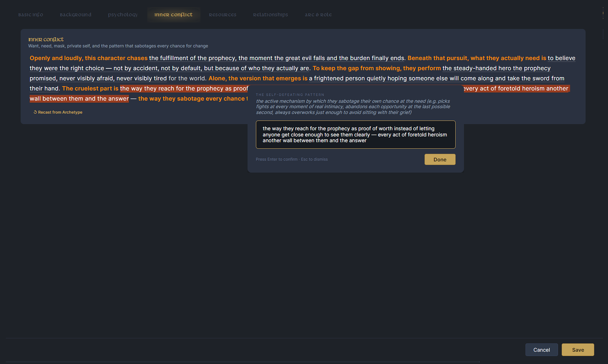Click into the self-defeating pattern text field
608x364 pixels.
click(x=355, y=135)
